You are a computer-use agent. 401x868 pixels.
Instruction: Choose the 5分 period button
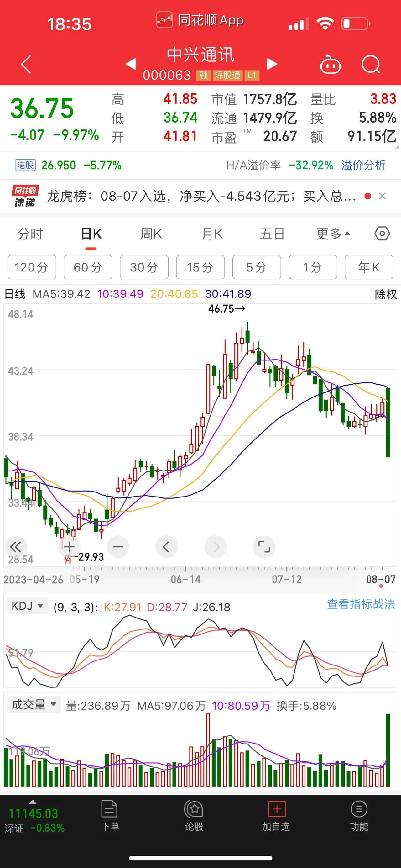tap(257, 267)
